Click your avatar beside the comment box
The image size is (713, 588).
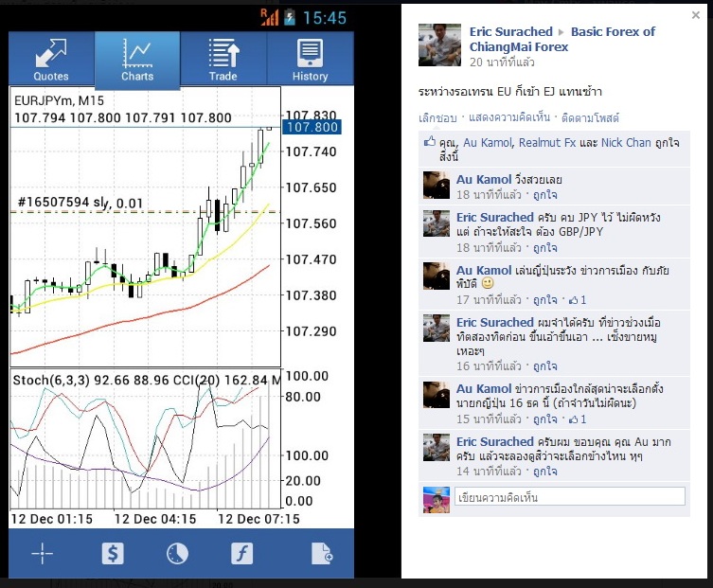click(437, 500)
